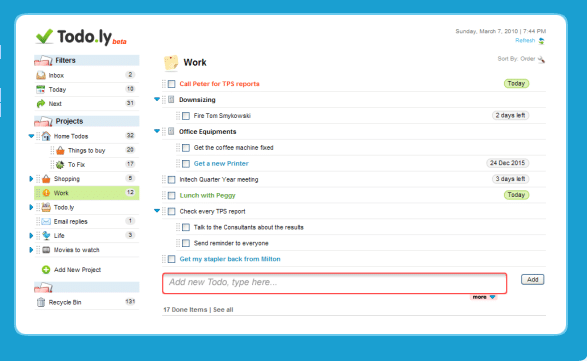Click the Recycle Bin trash icon
This screenshot has height=361, width=587.
point(41,302)
